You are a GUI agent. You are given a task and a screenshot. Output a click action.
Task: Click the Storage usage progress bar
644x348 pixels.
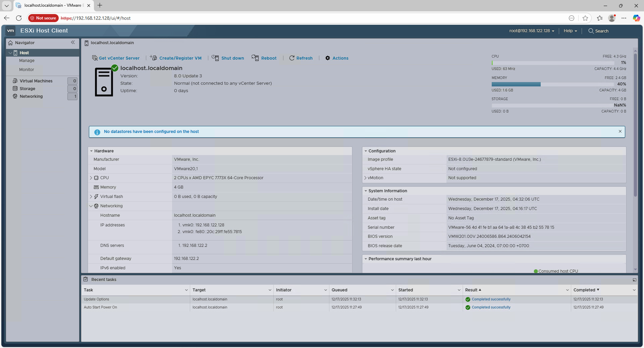(x=553, y=106)
